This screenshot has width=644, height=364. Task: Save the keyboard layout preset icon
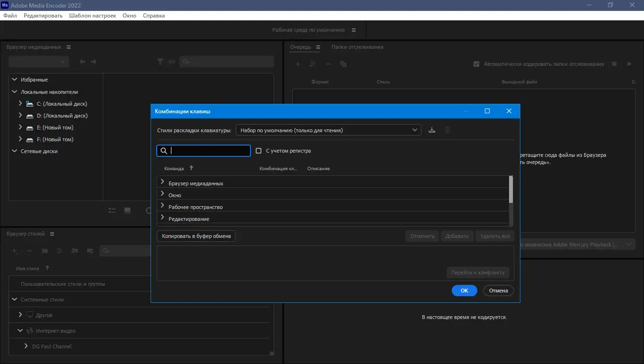[431, 130]
